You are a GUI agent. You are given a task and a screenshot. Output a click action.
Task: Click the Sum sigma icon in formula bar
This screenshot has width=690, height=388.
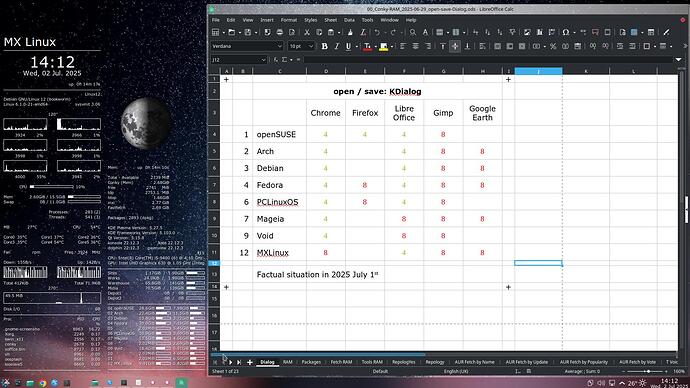[284, 59]
